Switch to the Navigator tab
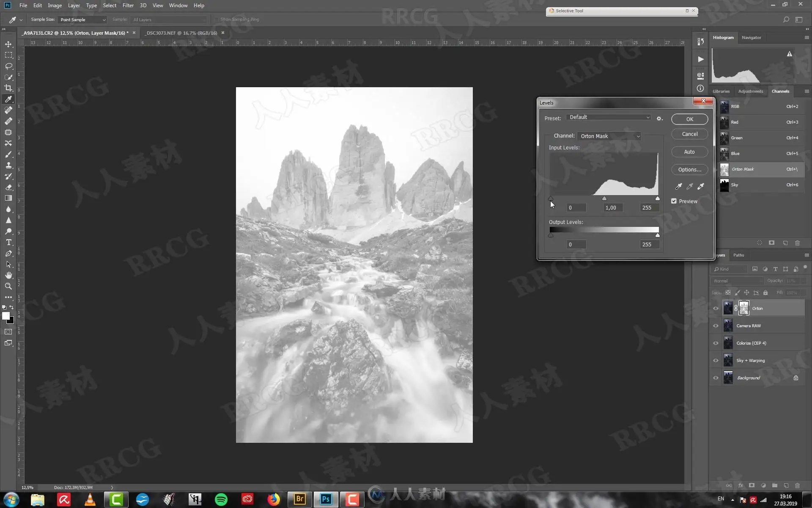The width and height of the screenshot is (812, 508). (x=751, y=37)
